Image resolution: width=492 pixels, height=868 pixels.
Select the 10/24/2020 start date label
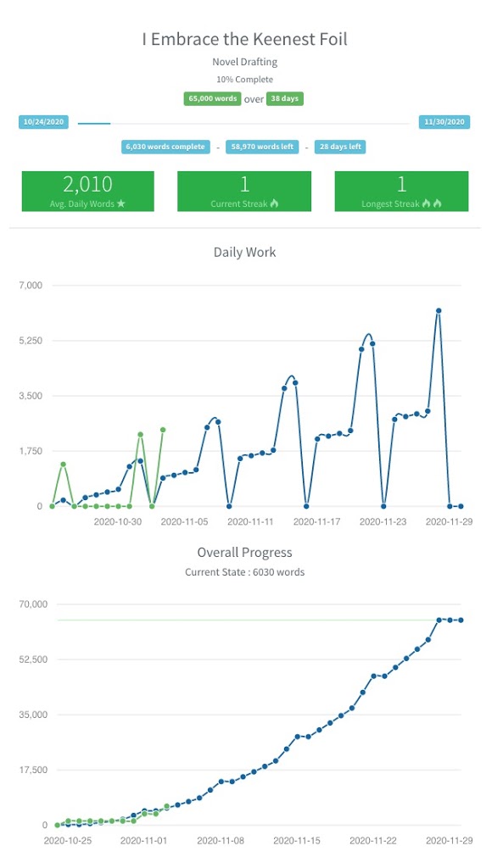pos(44,122)
